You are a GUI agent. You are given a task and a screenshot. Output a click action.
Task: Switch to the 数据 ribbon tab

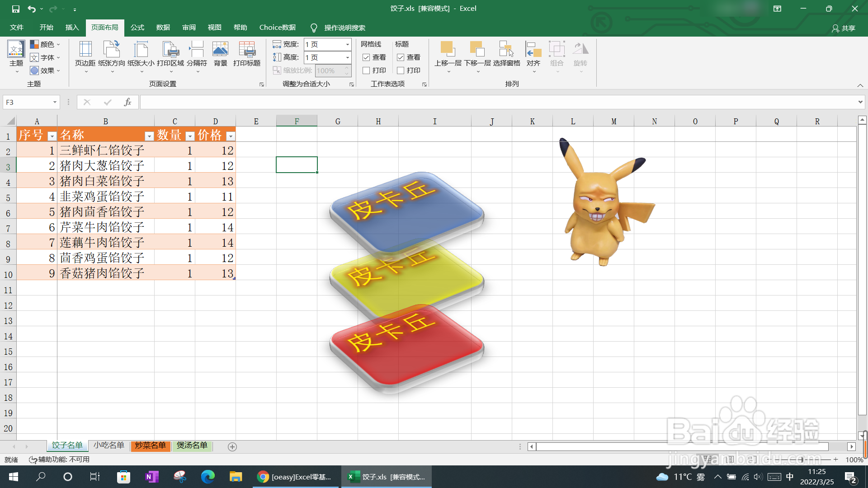tap(163, 28)
